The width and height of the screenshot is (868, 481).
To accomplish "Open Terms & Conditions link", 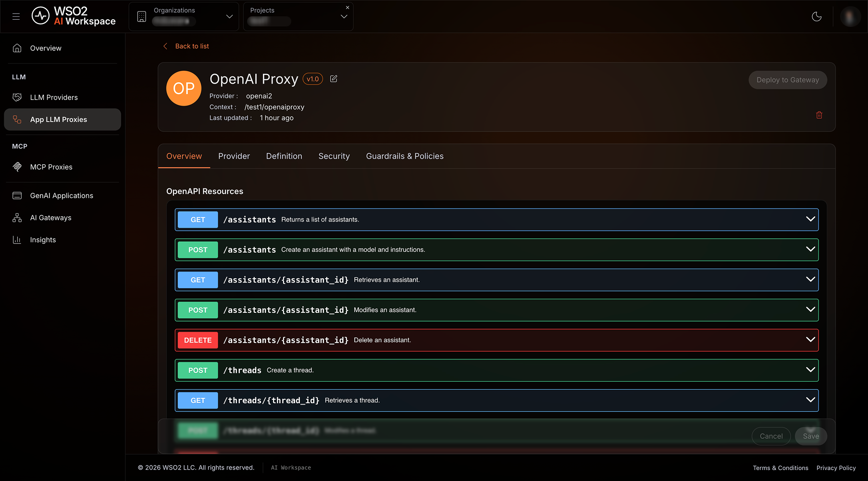I will [x=781, y=468].
